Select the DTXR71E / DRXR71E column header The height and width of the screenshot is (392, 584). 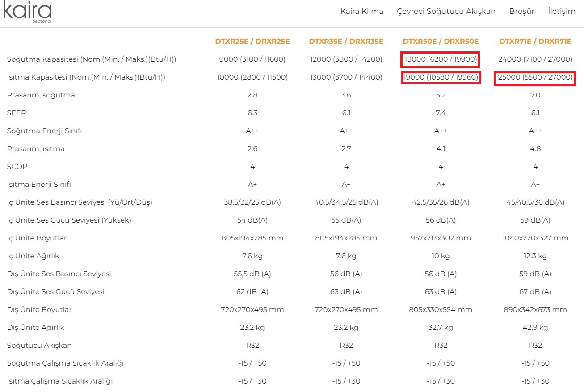point(535,42)
